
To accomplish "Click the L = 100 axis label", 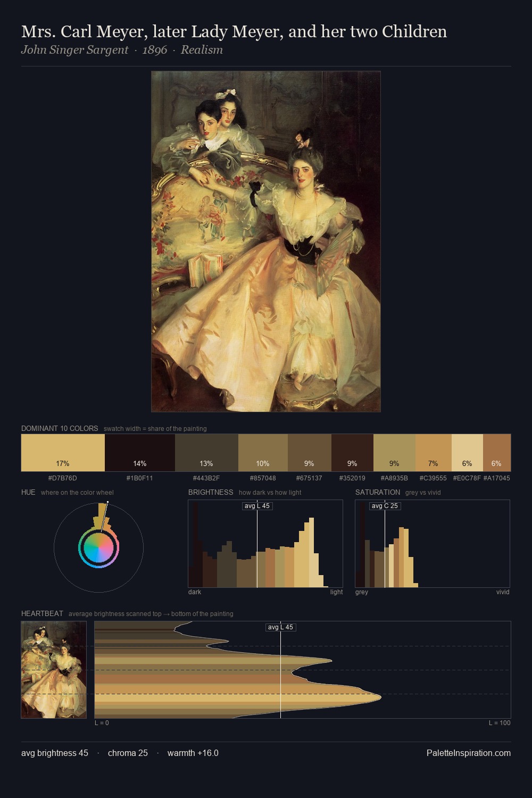I will pyautogui.click(x=500, y=723).
